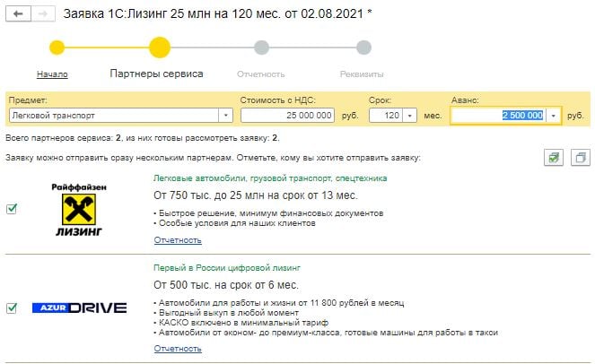Open the Отчетность step in the wizard
Viewport: 595px width, 364px height.
pyautogui.click(x=260, y=74)
